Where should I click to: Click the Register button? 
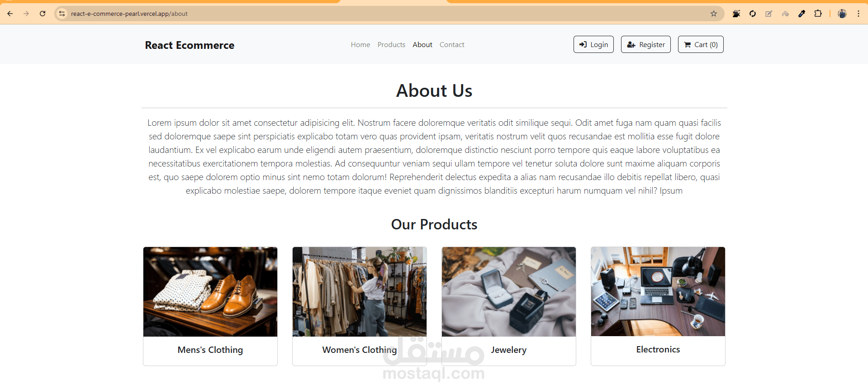click(x=646, y=44)
